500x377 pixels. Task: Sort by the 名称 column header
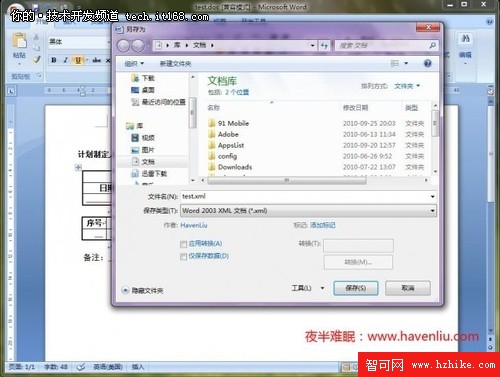coord(214,108)
